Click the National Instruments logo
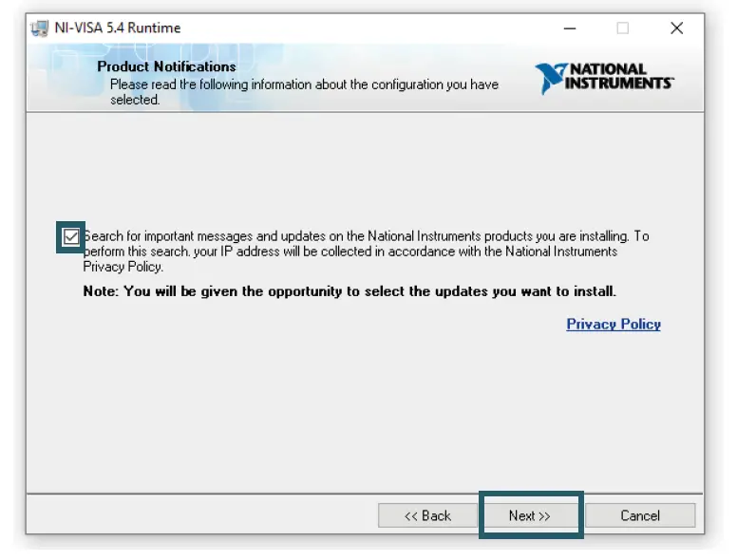Image resolution: width=737 pixels, height=560 pixels. (x=605, y=78)
